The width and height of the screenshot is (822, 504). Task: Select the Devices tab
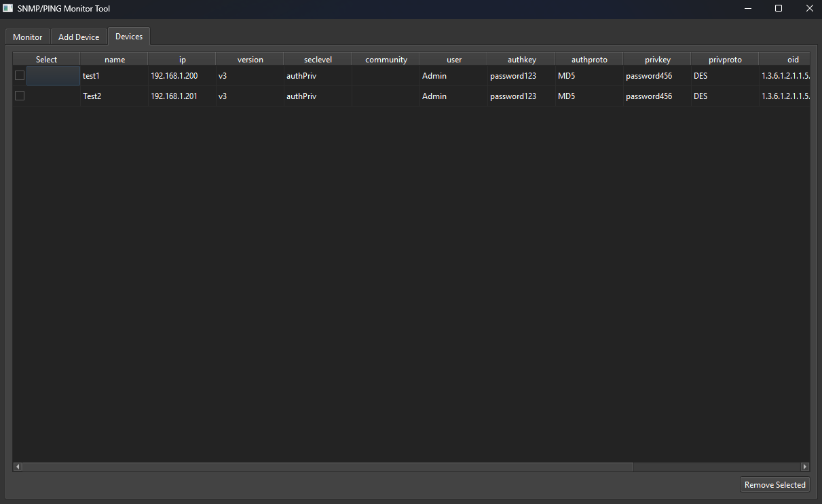point(128,37)
